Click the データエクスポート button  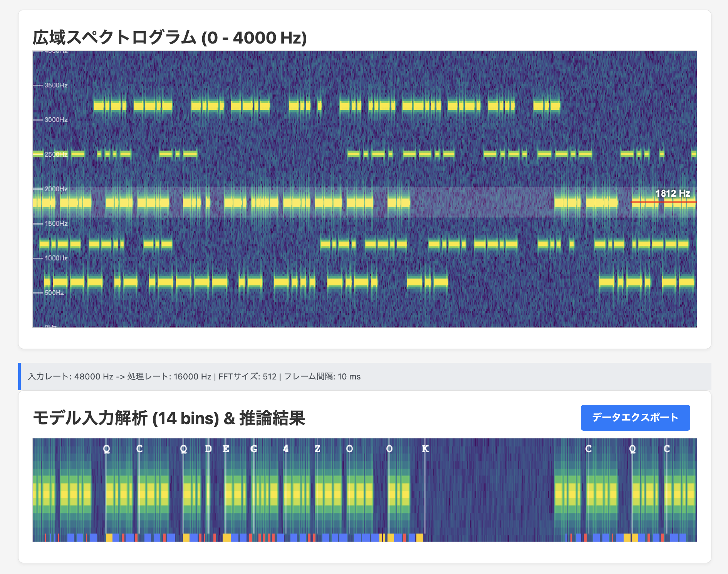click(x=635, y=418)
